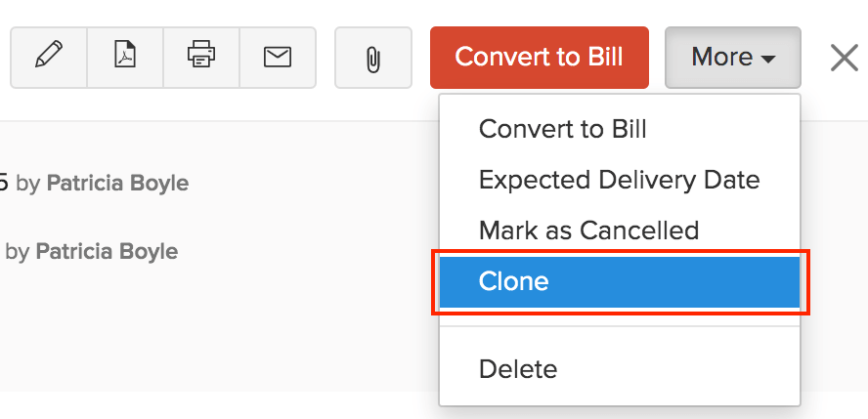Click the paperclip attachment icon
Screen dimensions: 868x419
point(372,59)
